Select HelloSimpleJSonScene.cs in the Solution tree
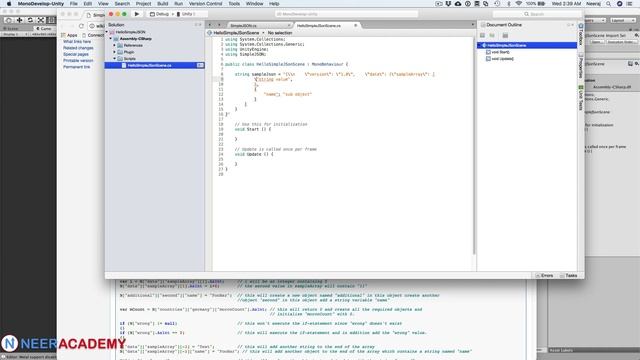The image size is (640, 360). (x=154, y=65)
